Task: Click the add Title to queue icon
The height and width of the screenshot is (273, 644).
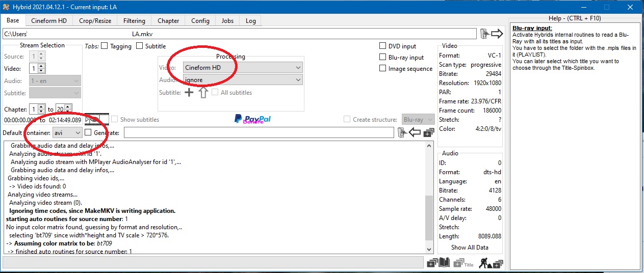Action: [463, 263]
